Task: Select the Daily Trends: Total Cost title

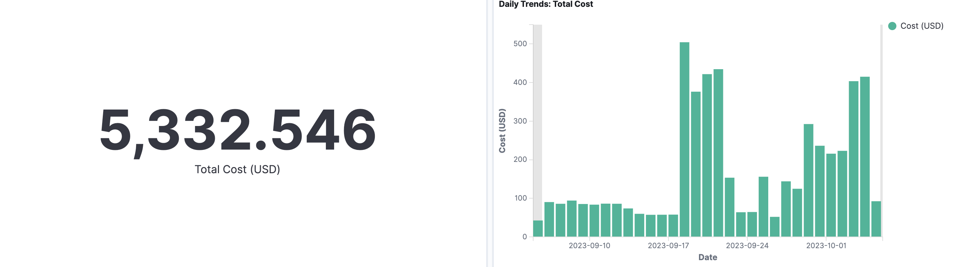Action: click(x=546, y=4)
